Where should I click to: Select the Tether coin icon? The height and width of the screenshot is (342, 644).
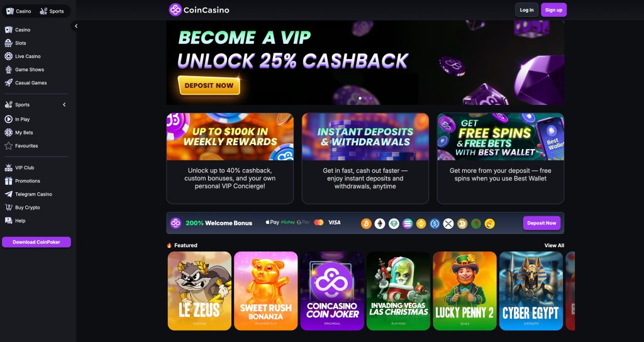[x=394, y=223]
